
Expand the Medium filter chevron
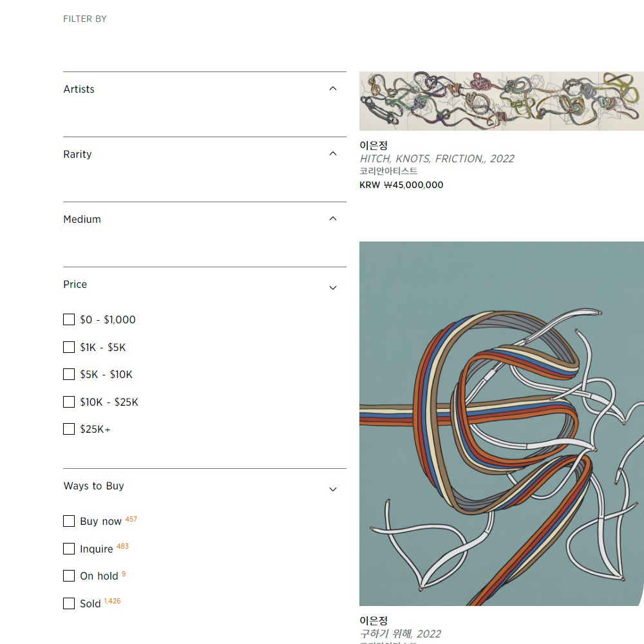coord(333,218)
